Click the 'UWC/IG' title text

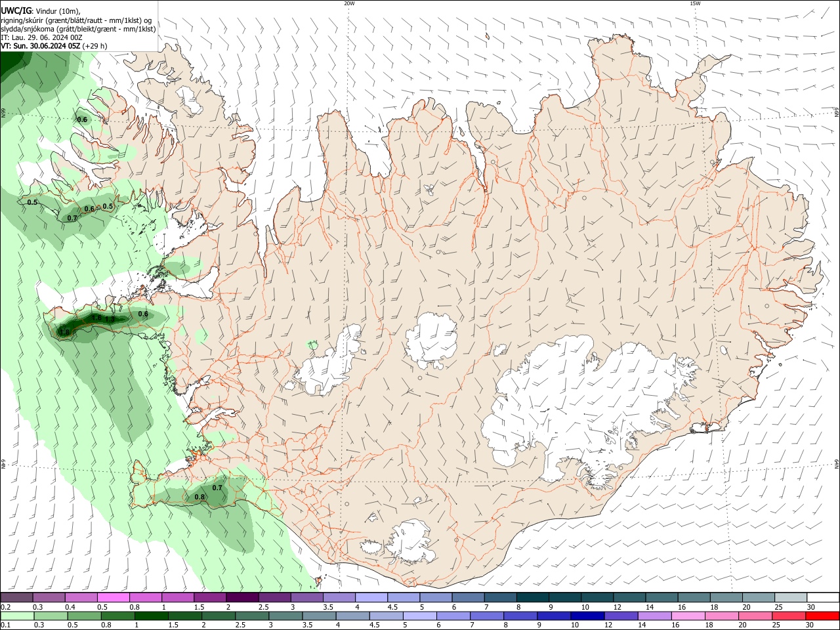point(16,11)
